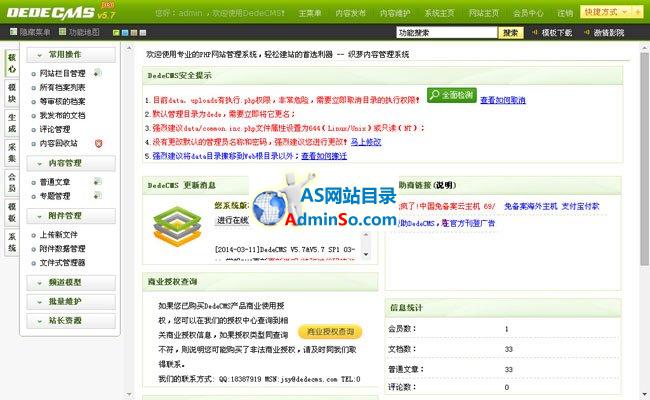Click the 搜索 button
This screenshot has width=650, height=400.
[511, 33]
